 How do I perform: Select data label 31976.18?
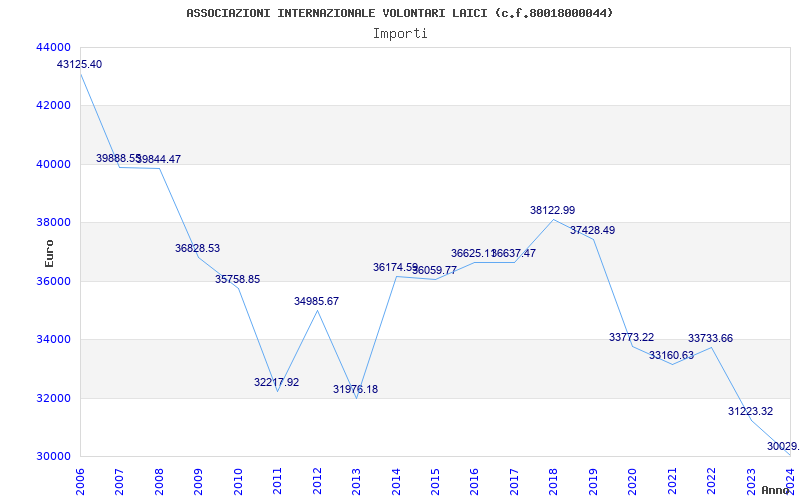[x=356, y=389]
